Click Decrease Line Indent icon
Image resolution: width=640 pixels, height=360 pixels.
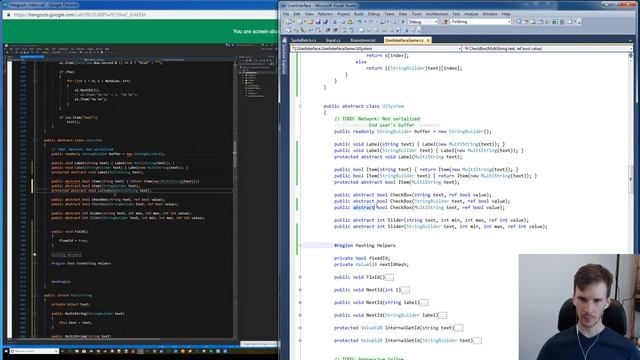[328, 30]
